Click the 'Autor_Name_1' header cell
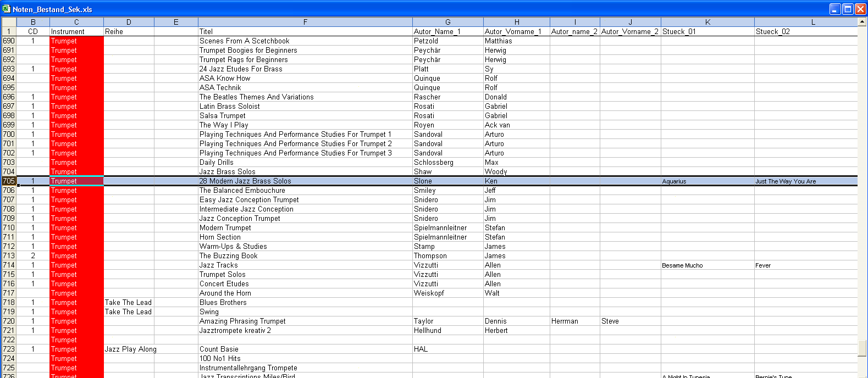Image resolution: width=868 pixels, height=378 pixels. tap(448, 31)
